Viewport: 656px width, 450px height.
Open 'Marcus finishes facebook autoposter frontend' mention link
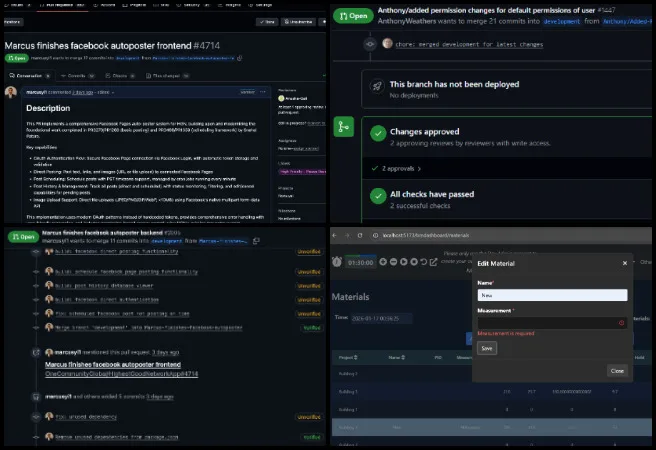tap(113, 365)
